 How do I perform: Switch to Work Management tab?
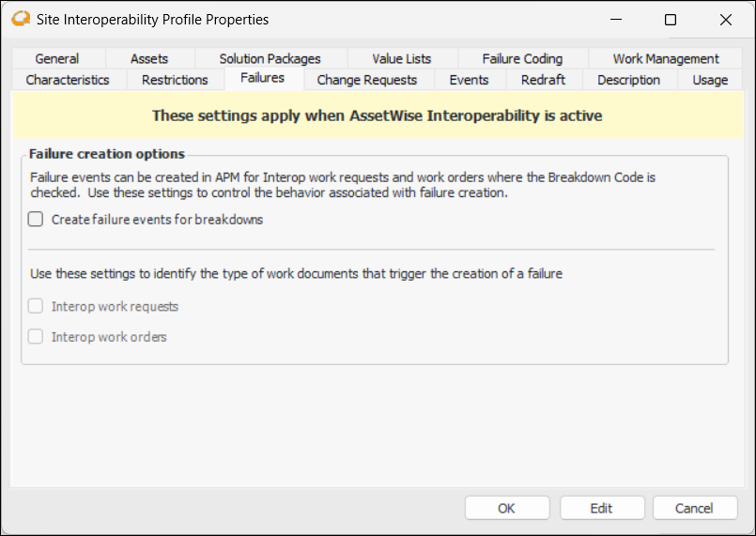(666, 59)
